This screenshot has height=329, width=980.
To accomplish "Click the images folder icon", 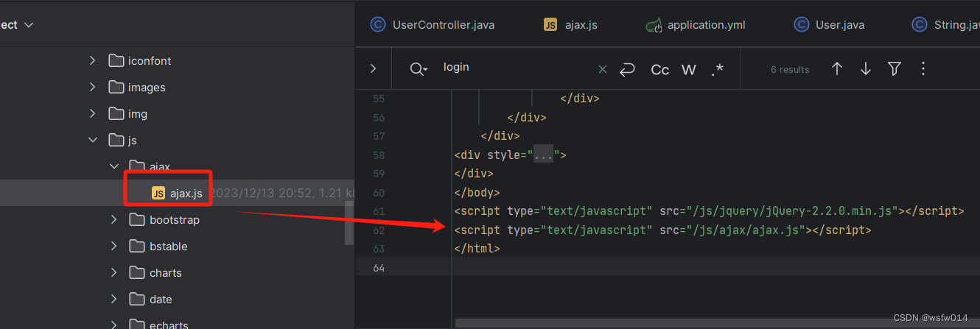I will coord(116,87).
